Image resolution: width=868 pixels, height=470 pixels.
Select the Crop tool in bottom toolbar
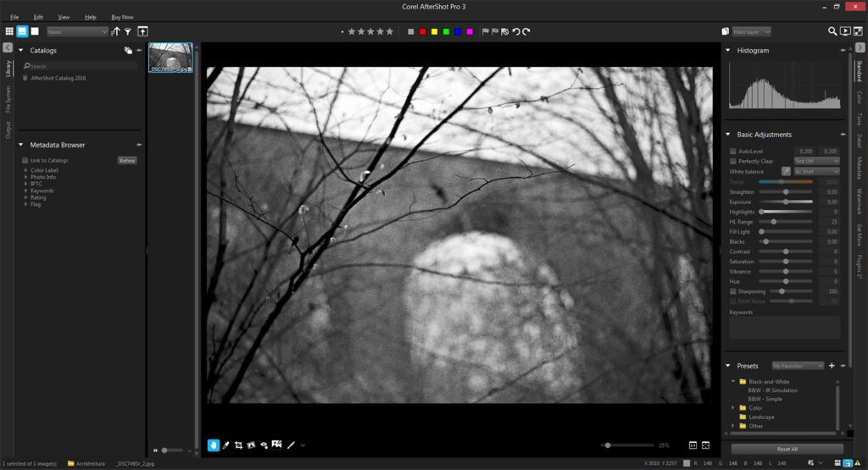point(239,445)
